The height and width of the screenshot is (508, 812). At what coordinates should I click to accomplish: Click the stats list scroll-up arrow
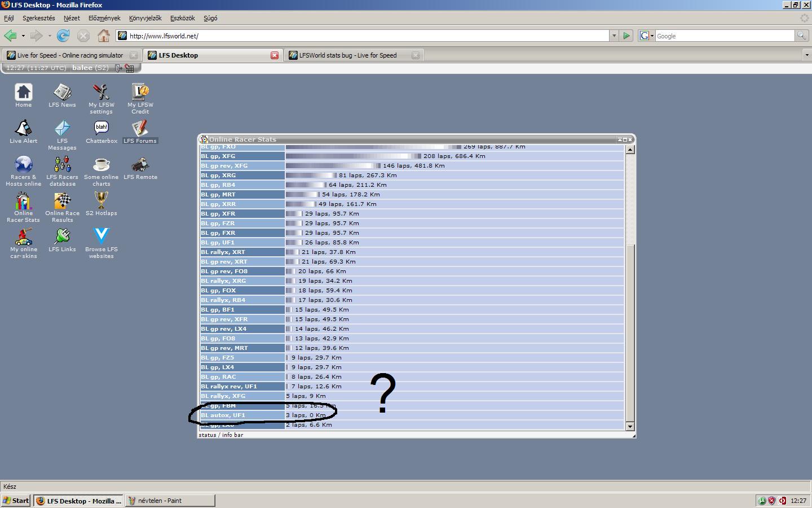(x=630, y=150)
